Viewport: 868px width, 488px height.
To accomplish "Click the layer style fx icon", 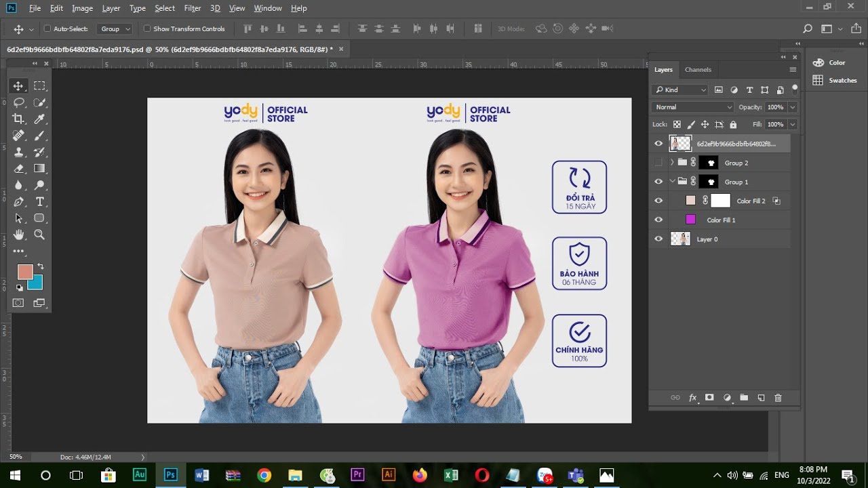I will pyautogui.click(x=693, y=398).
